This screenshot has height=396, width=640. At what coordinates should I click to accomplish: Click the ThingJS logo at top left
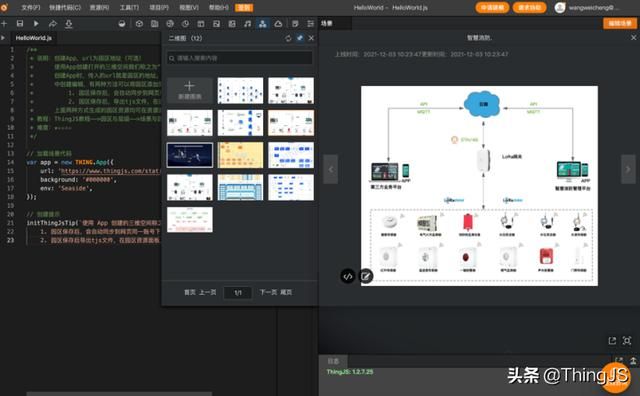[x=4, y=7]
